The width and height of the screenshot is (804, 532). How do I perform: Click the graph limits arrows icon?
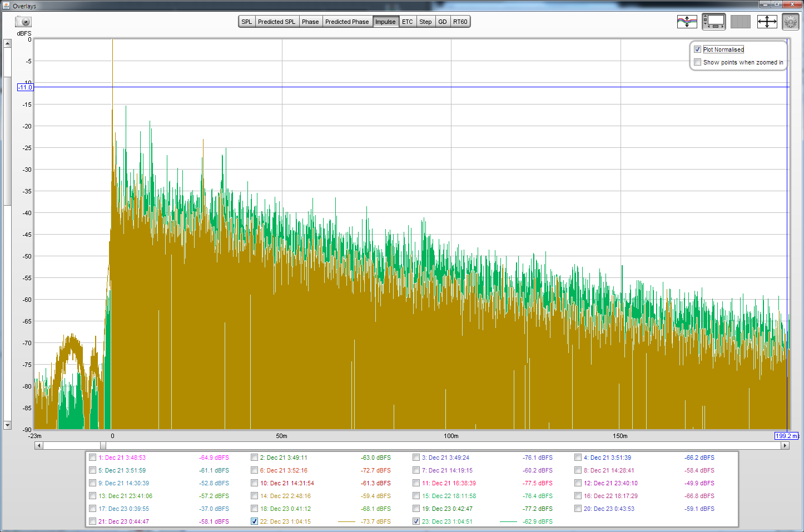pos(767,22)
